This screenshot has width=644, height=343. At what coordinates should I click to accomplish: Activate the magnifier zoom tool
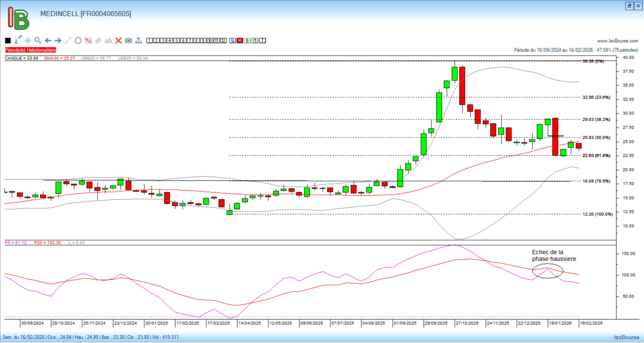point(38,41)
